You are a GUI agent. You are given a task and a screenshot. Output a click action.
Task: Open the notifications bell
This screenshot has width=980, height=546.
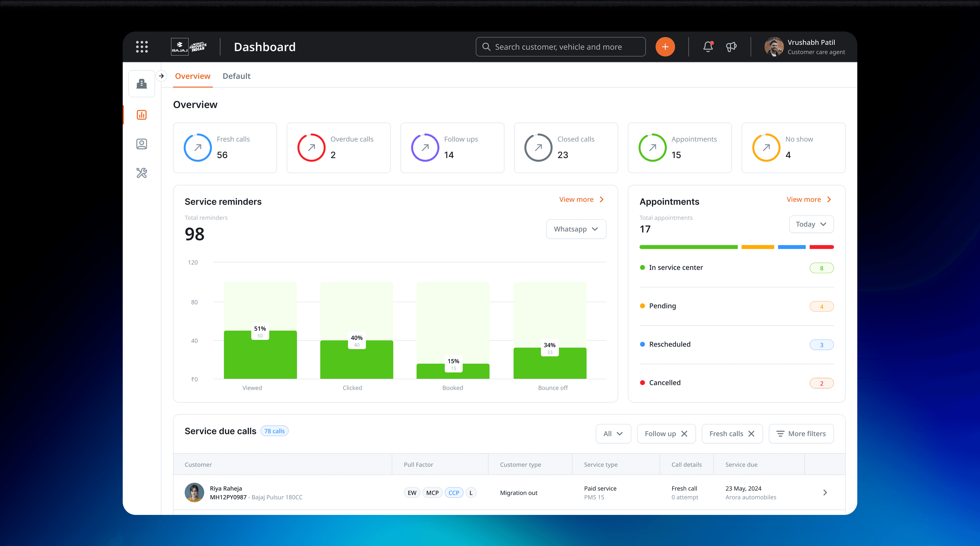click(708, 46)
